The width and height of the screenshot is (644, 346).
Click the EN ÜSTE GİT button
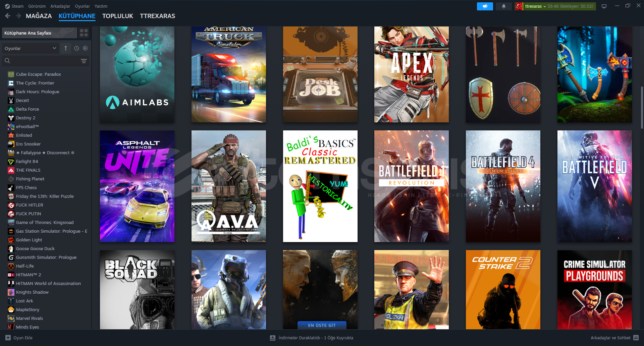(322, 325)
